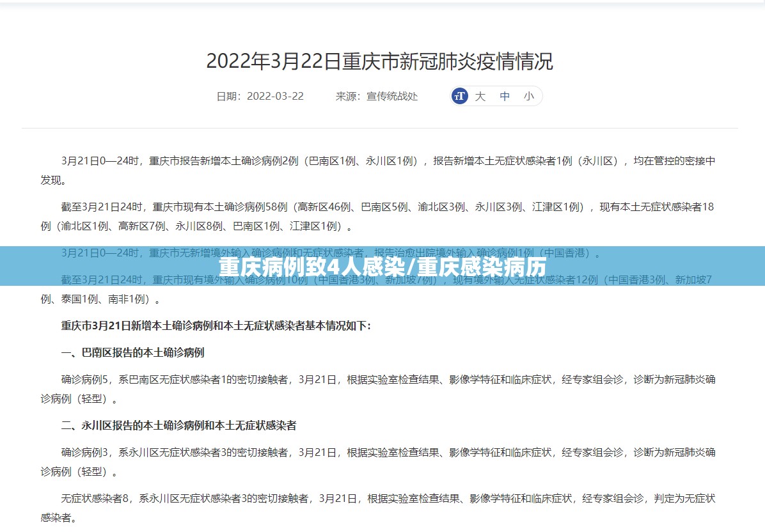Viewport: 765px width, 532px height.
Task: Click the paragraph starting 截至3月21日24时，重庆市现有本土确诊病例58例
Action: tap(377, 217)
